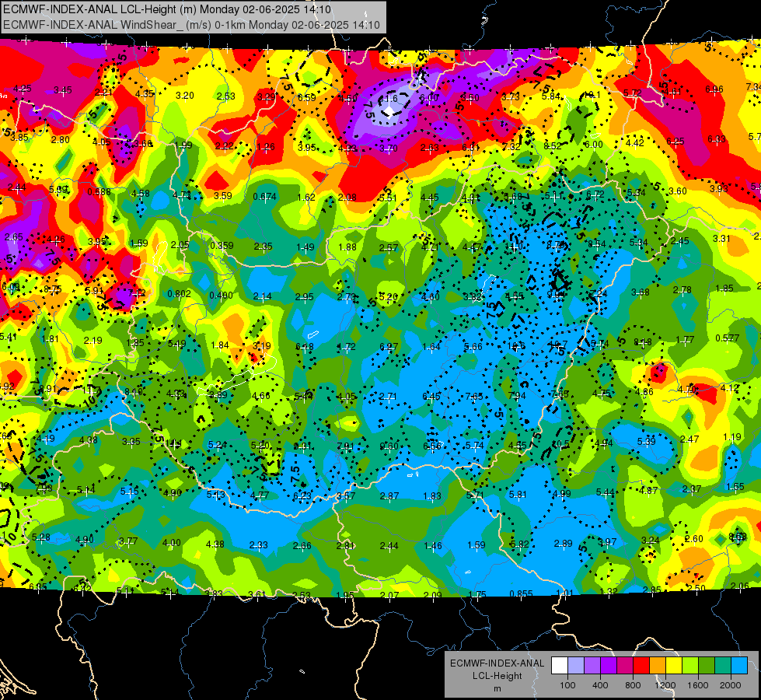Screen dimensions: 761x700
Task: Click the wind shear value '2.89'
Action: pos(564,544)
